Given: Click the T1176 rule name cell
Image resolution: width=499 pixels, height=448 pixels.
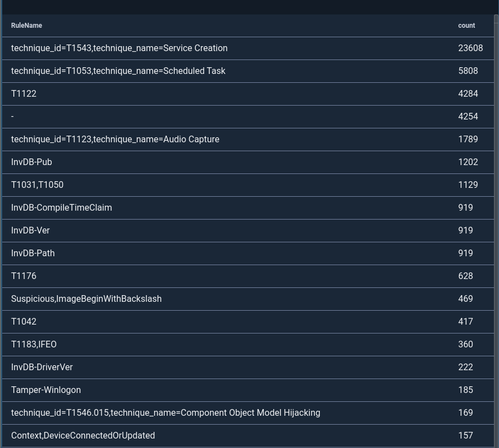Looking at the screenshot, I should tap(24, 276).
